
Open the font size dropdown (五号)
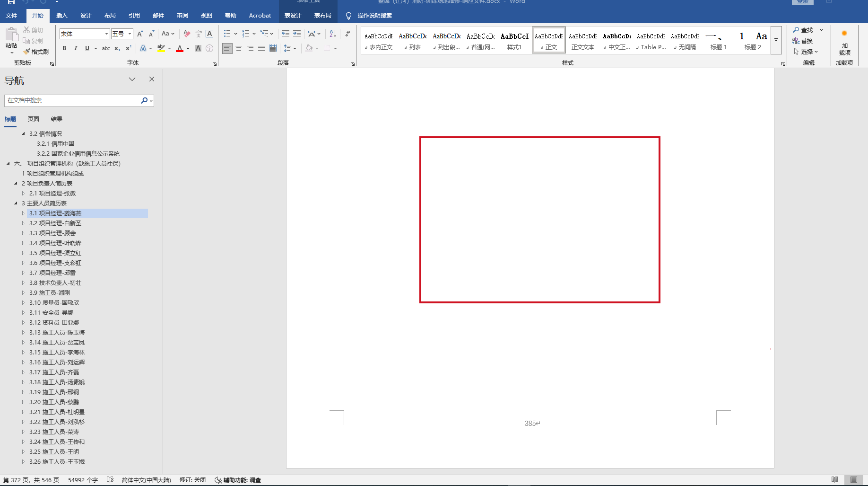tap(130, 34)
